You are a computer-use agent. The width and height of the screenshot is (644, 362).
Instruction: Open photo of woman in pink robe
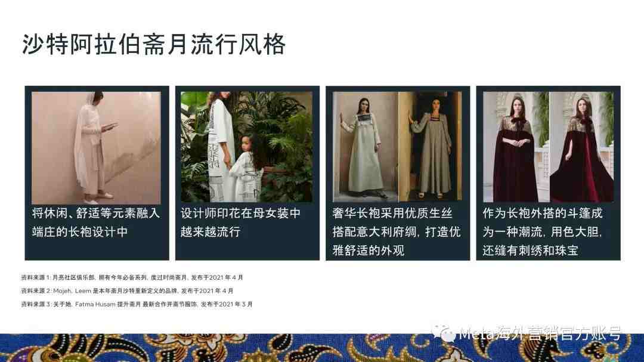coord(96,147)
